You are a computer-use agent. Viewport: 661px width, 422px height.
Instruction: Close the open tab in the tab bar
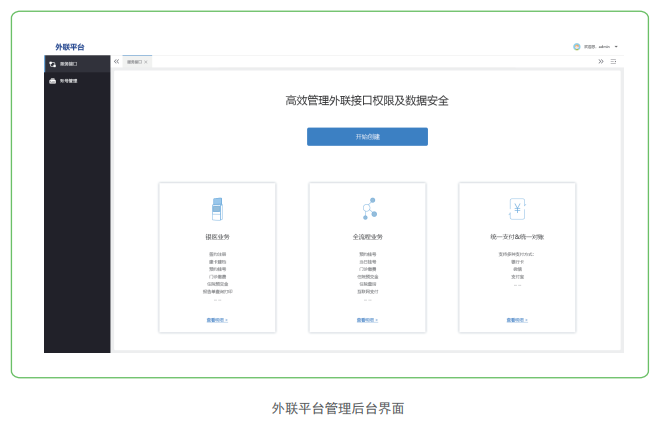(146, 62)
